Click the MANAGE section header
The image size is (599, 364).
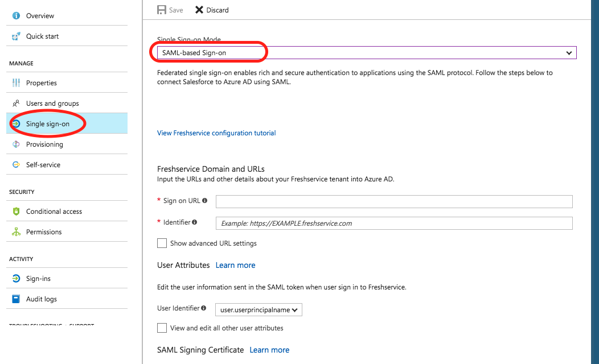pyautogui.click(x=22, y=63)
